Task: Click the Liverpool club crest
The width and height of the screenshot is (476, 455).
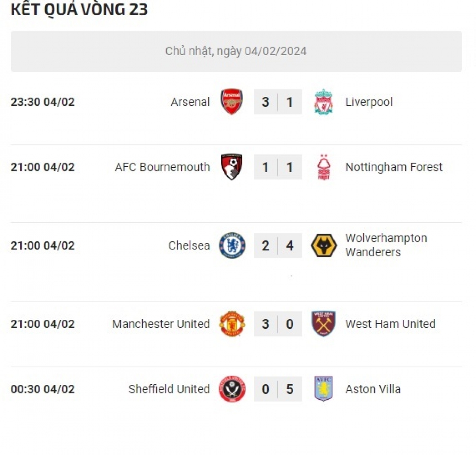Action: tap(324, 102)
